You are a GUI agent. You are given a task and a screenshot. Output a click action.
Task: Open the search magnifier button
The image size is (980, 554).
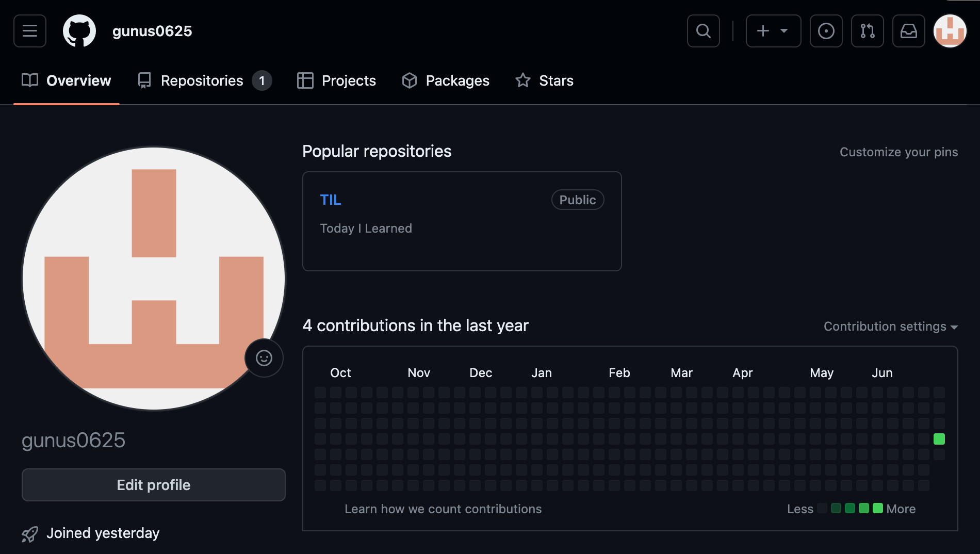[x=704, y=31]
